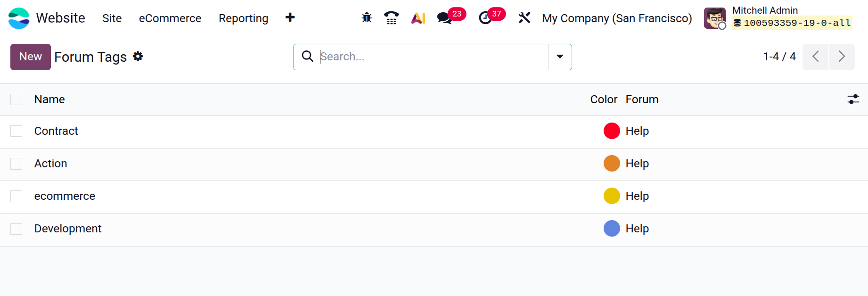The height and width of the screenshot is (296, 868).
Task: Open the conversations messages icon
Action: [444, 18]
